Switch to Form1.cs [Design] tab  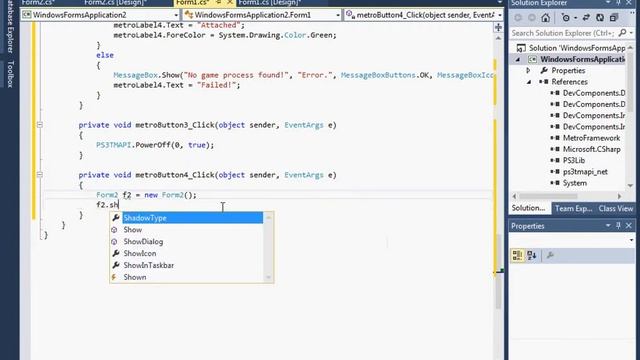pyautogui.click(x=270, y=2)
